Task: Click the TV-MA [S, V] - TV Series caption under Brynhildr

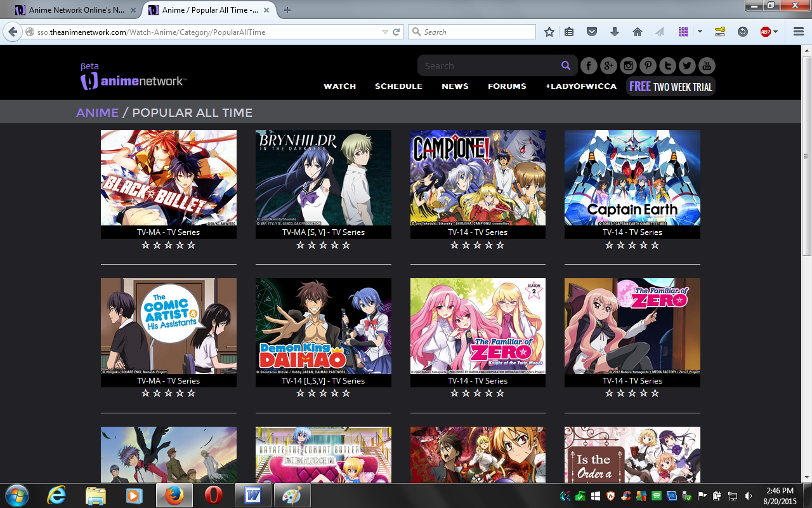Action: coord(324,232)
